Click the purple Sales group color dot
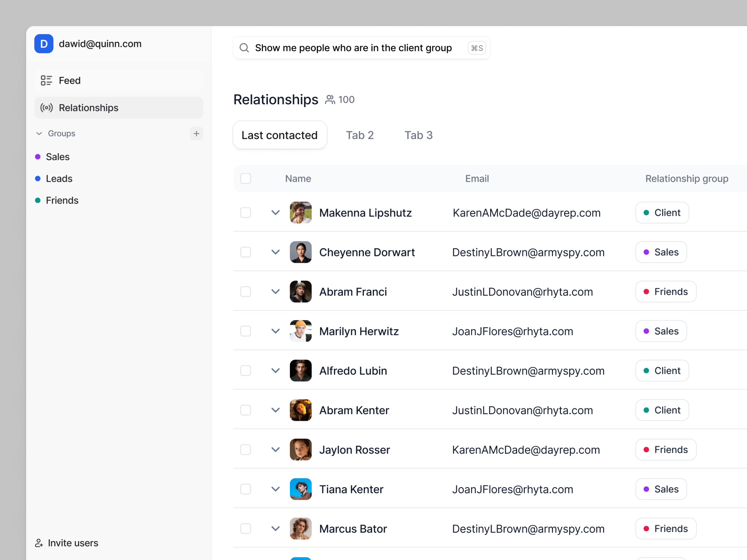This screenshot has height=560, width=747. point(38,157)
